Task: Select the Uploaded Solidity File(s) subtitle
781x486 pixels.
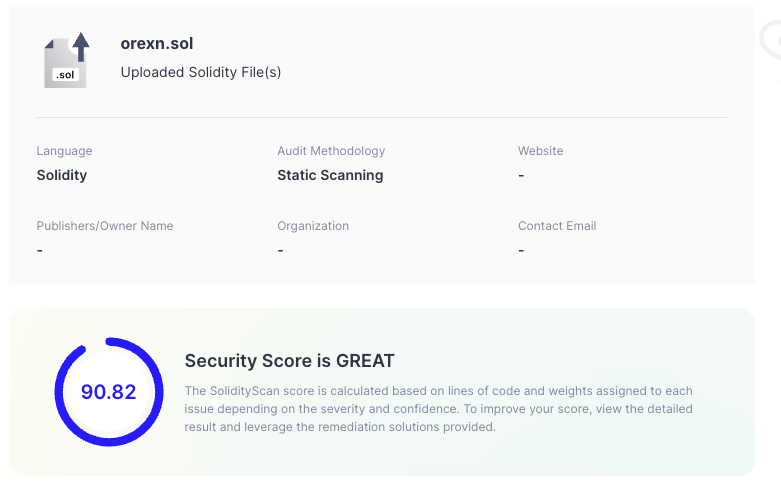Action: click(x=201, y=72)
